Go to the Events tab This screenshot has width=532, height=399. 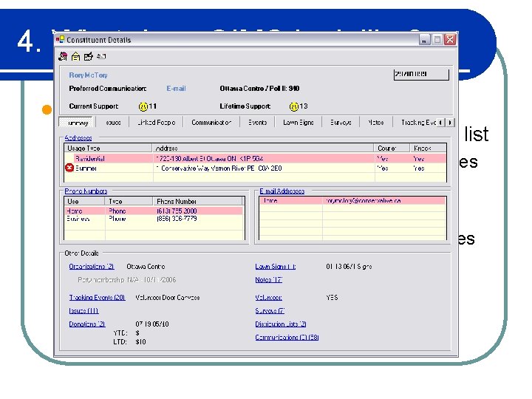(257, 123)
